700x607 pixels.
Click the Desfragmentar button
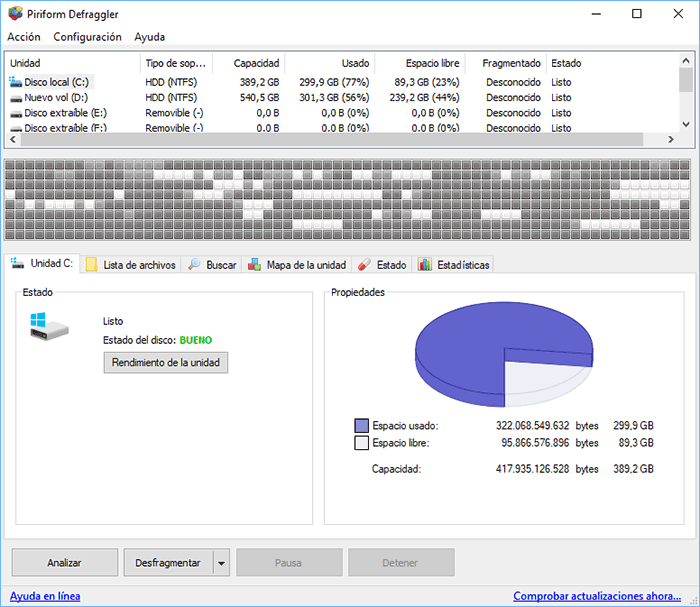pos(168,562)
